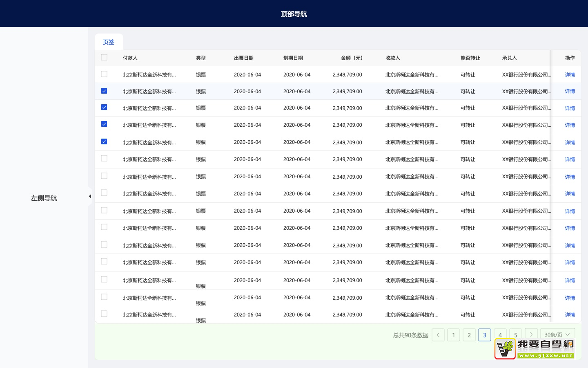Go to the next page using the right chevron

pos(531,334)
